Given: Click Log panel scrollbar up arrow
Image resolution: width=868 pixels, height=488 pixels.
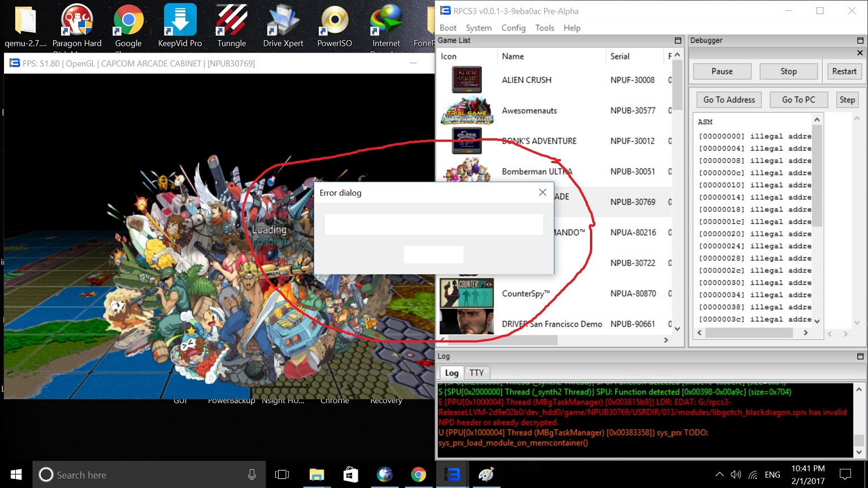Looking at the screenshot, I should (859, 389).
